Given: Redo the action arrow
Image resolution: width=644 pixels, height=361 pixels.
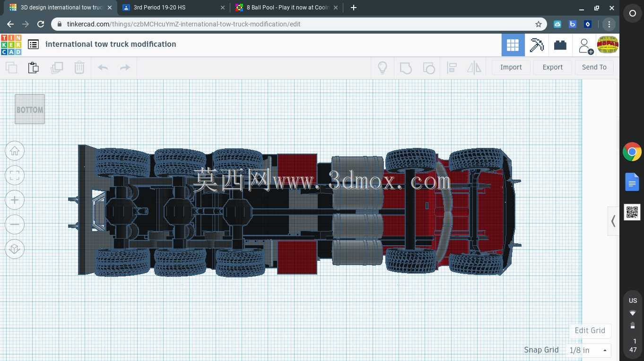Looking at the screenshot, I should [125, 68].
